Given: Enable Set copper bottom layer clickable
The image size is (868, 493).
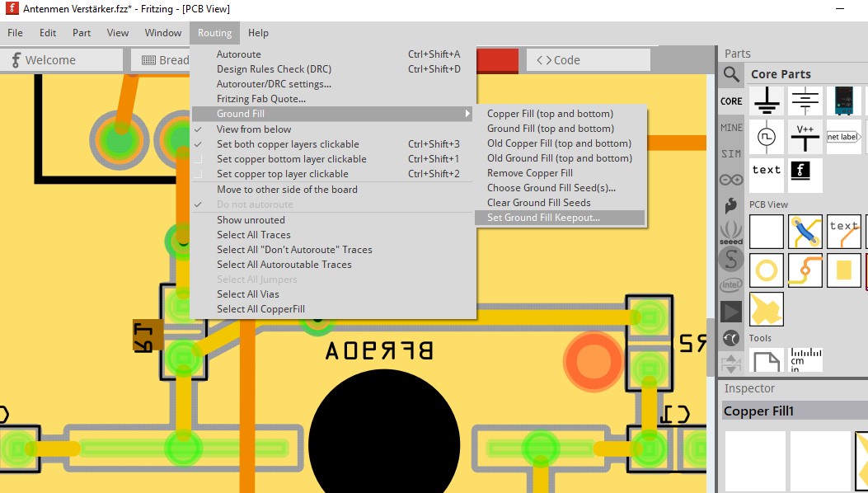Looking at the screenshot, I should (291, 159).
